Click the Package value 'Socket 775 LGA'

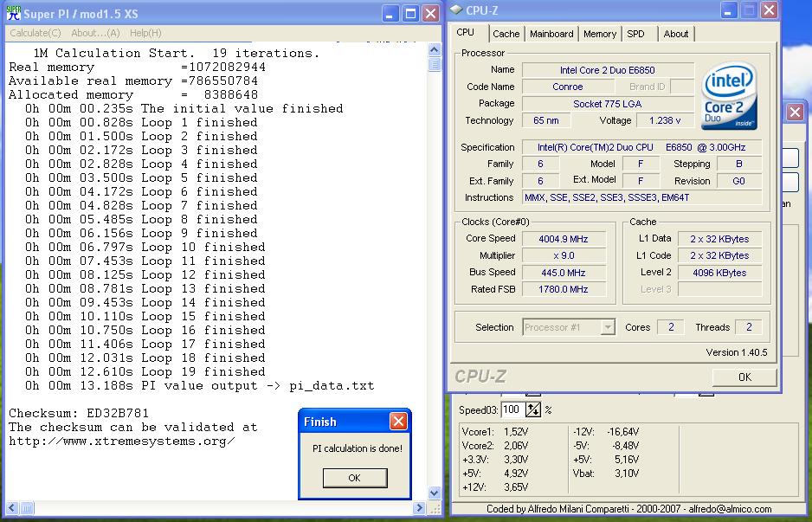pyautogui.click(x=608, y=104)
